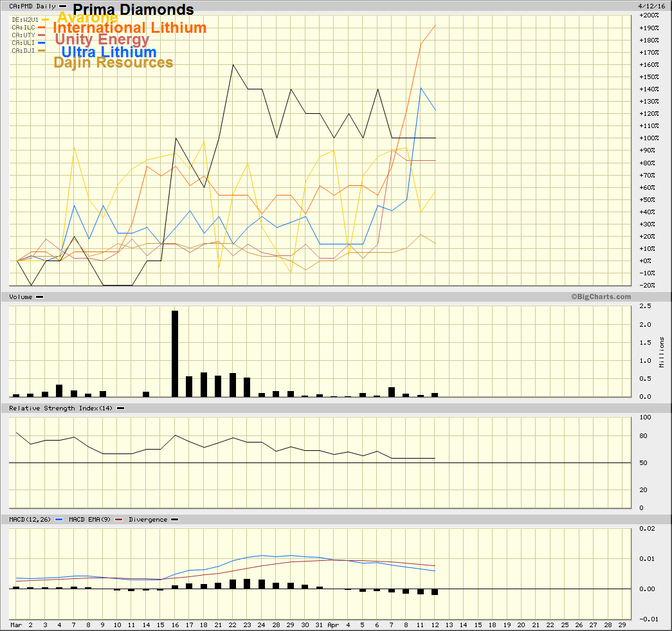Image resolution: width=672 pixels, height=631 pixels.
Task: Click the red MACD EMA(9) legend marker
Action: pyautogui.click(x=118, y=519)
